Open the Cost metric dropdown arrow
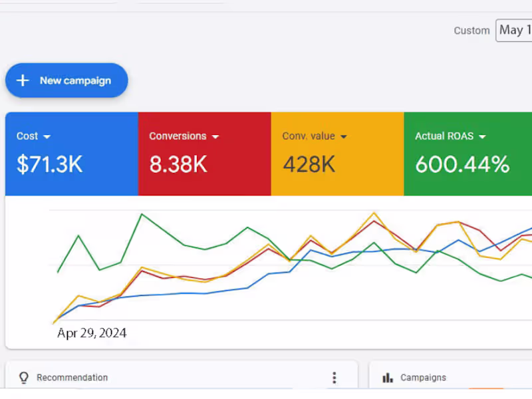This screenshot has height=399, width=532. point(47,136)
